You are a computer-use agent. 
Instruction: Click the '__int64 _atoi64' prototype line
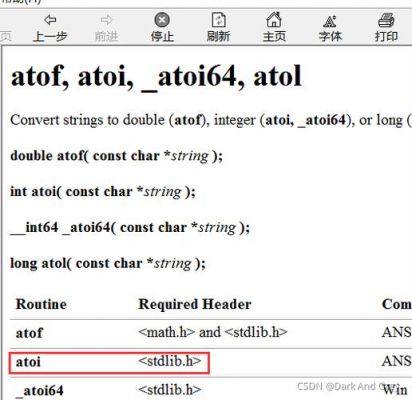(130, 228)
